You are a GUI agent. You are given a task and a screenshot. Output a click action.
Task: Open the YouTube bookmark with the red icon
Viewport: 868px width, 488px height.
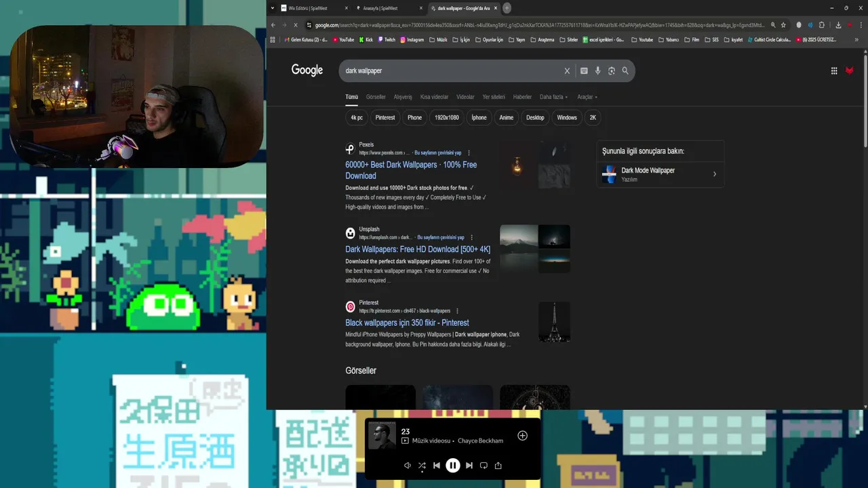point(343,40)
